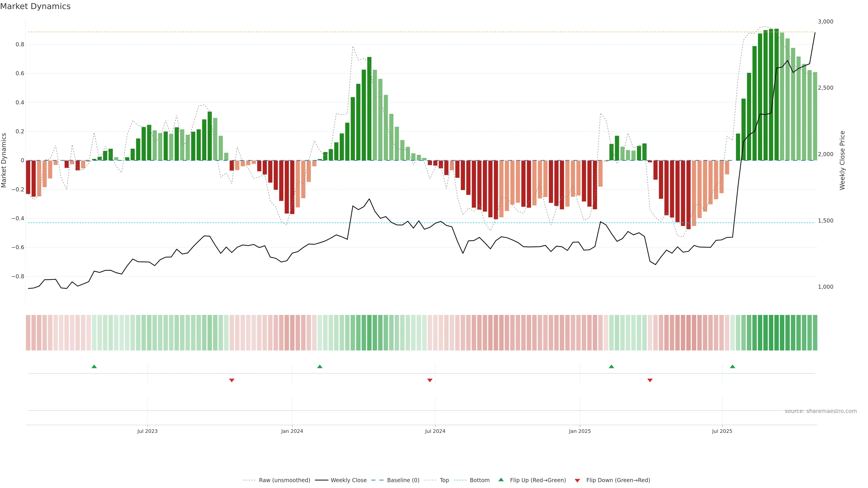Click the flip-up triangle near Feb 2025
This screenshot has height=488, width=868.
[x=611, y=366]
